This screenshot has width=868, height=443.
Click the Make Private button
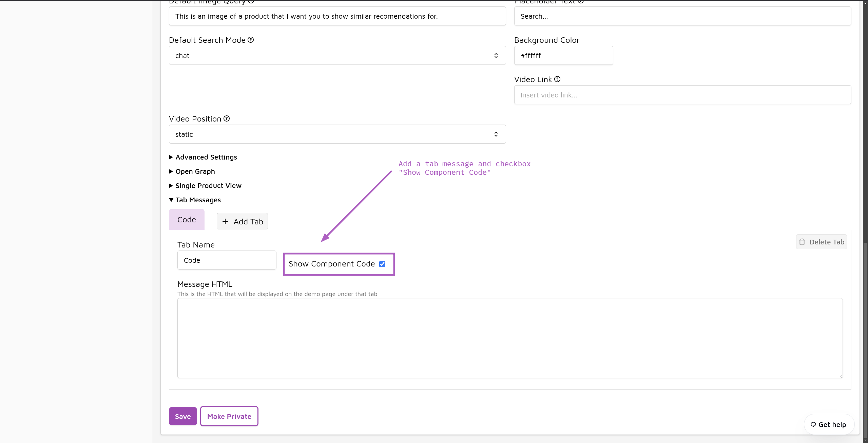point(229,416)
